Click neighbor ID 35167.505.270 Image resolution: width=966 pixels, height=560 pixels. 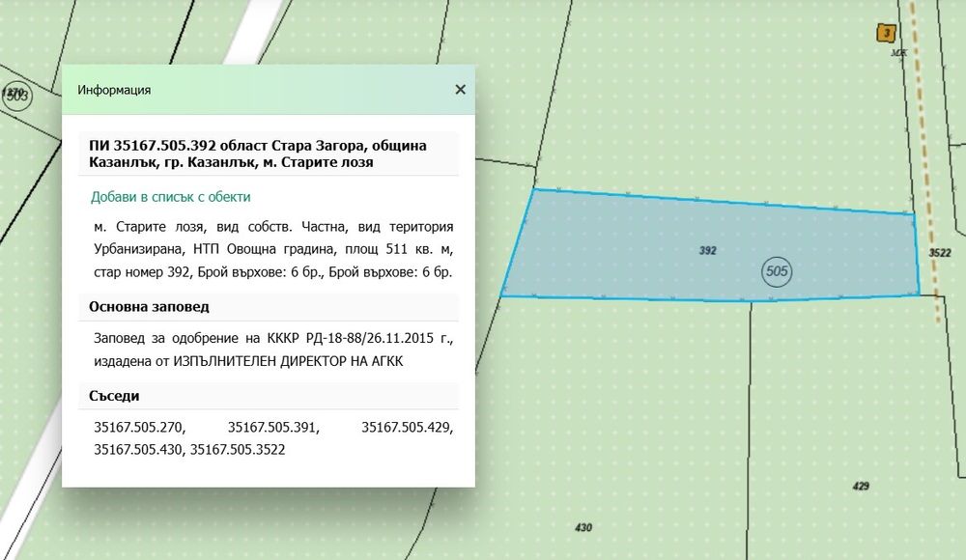click(x=140, y=427)
